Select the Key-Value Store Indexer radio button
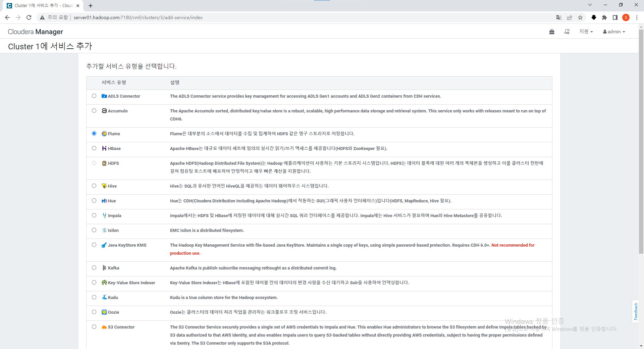This screenshot has height=349, width=644. [94, 283]
